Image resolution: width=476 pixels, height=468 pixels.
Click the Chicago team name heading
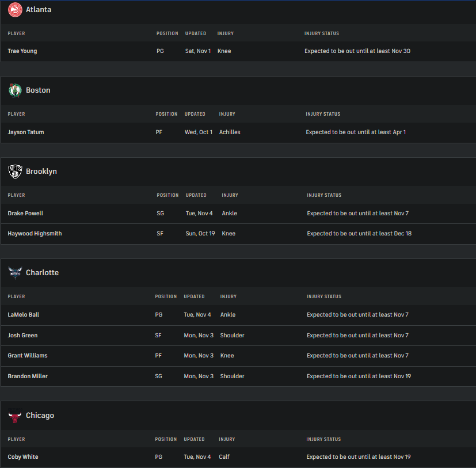(x=40, y=416)
